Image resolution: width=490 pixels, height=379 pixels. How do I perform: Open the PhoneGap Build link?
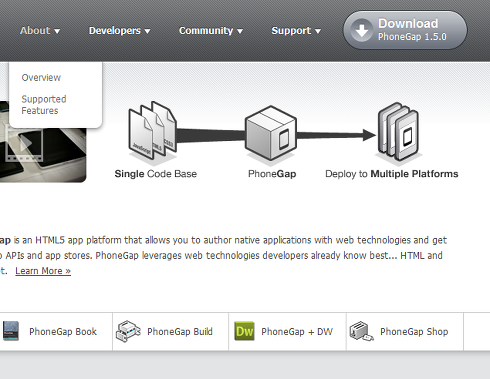(180, 332)
